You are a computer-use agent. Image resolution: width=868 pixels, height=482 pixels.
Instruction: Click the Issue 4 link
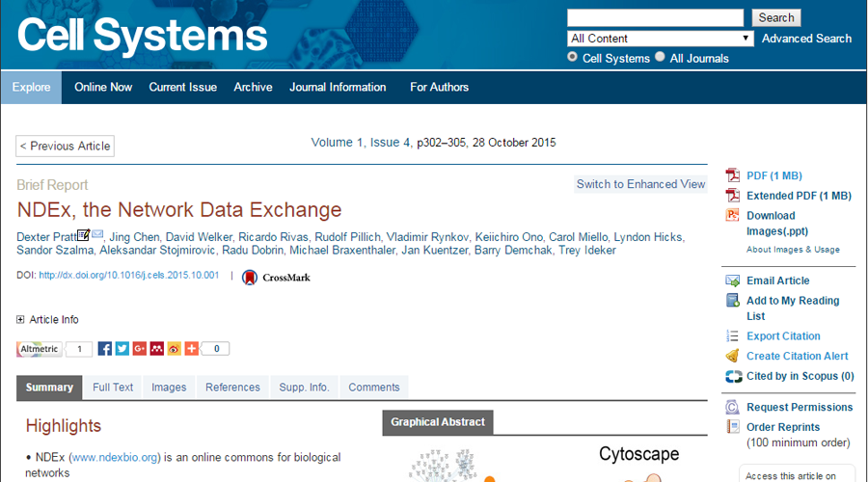click(390, 143)
